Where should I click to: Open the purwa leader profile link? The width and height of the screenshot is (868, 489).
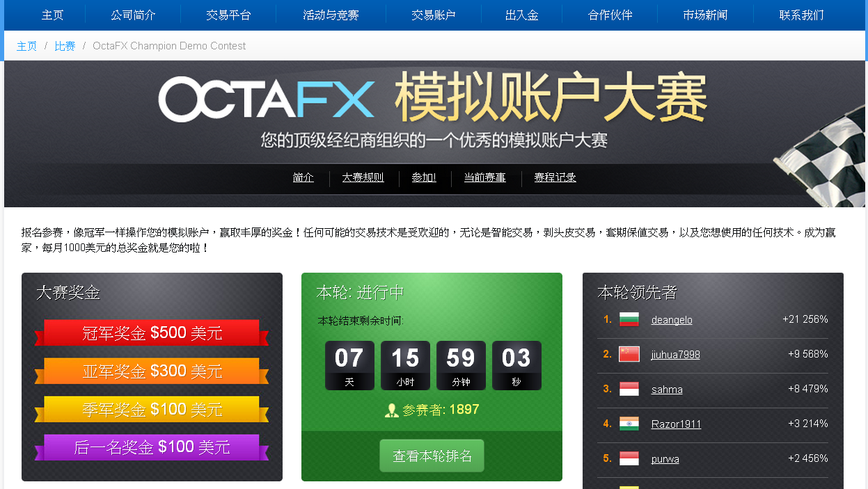tap(665, 459)
